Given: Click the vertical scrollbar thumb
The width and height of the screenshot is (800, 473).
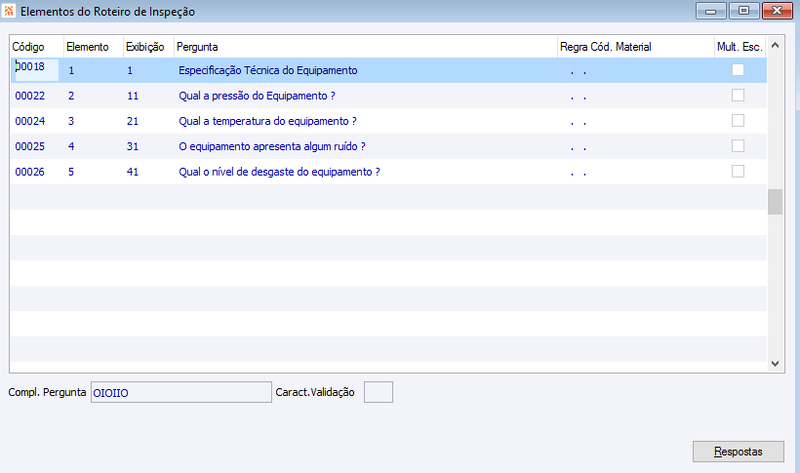Looking at the screenshot, I should 775,202.
